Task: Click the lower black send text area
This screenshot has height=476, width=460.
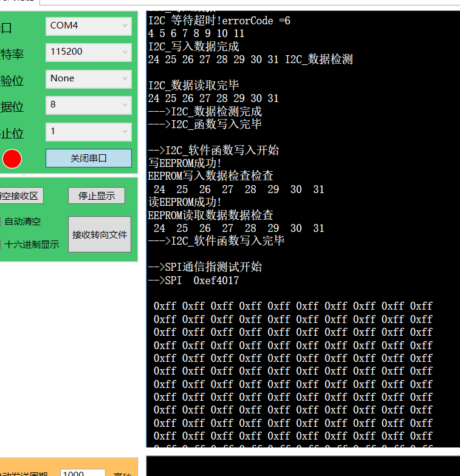Action: pyautogui.click(x=303, y=466)
